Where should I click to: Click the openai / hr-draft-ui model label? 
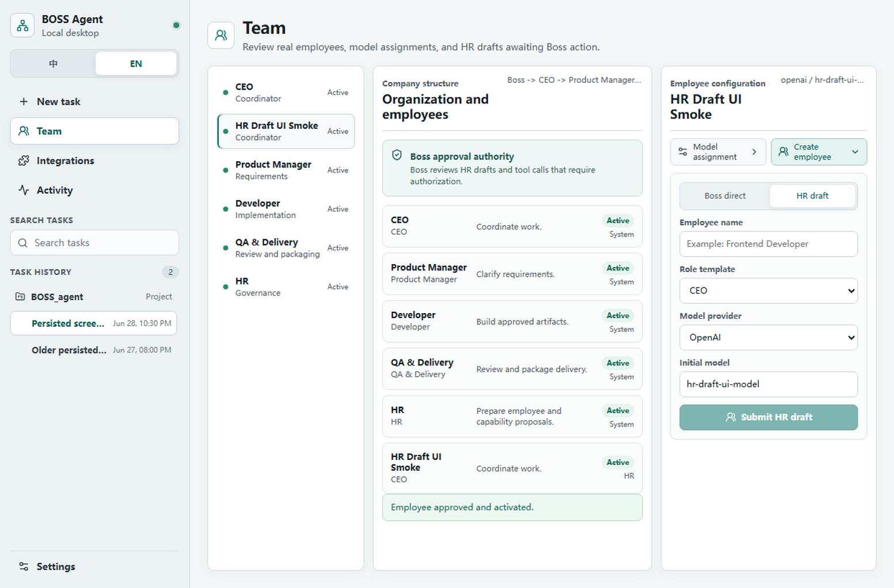pyautogui.click(x=822, y=80)
